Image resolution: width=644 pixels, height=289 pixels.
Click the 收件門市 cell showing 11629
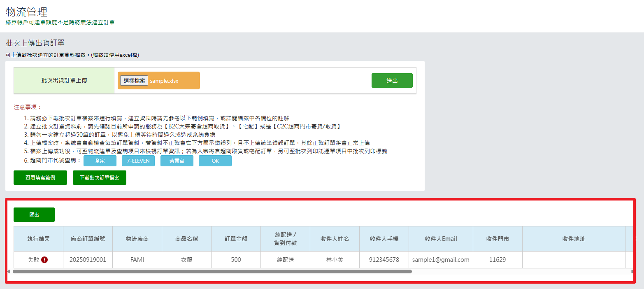[x=498, y=260]
